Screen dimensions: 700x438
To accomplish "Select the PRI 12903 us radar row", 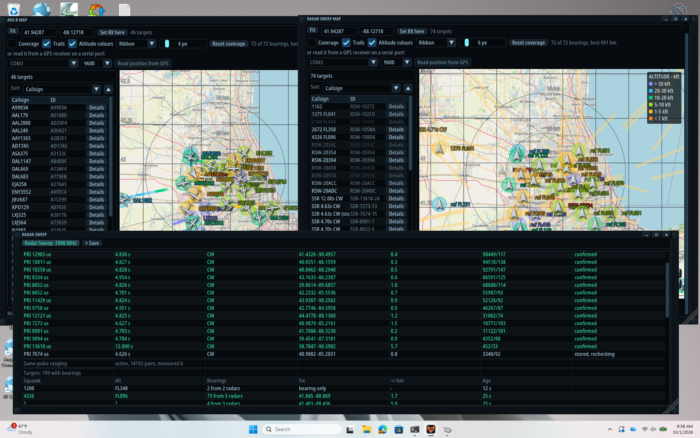I will coord(344,254).
